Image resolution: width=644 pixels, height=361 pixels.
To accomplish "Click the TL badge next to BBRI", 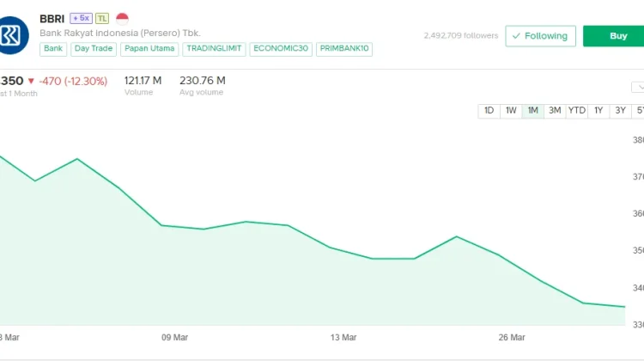I will pyautogui.click(x=102, y=19).
